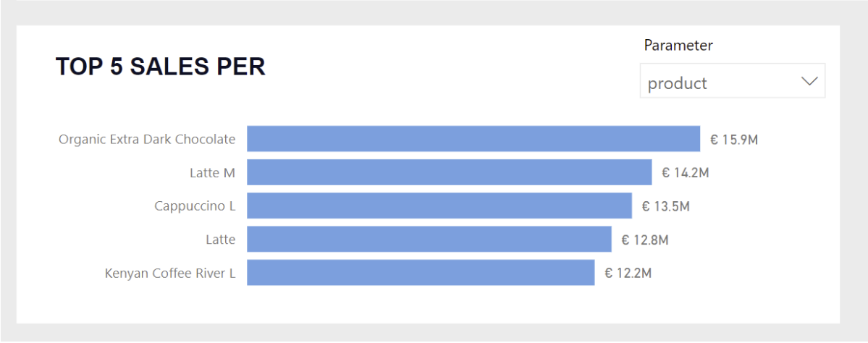Click the Cappuccino L axis label
The height and width of the screenshot is (343, 868).
[x=195, y=206]
